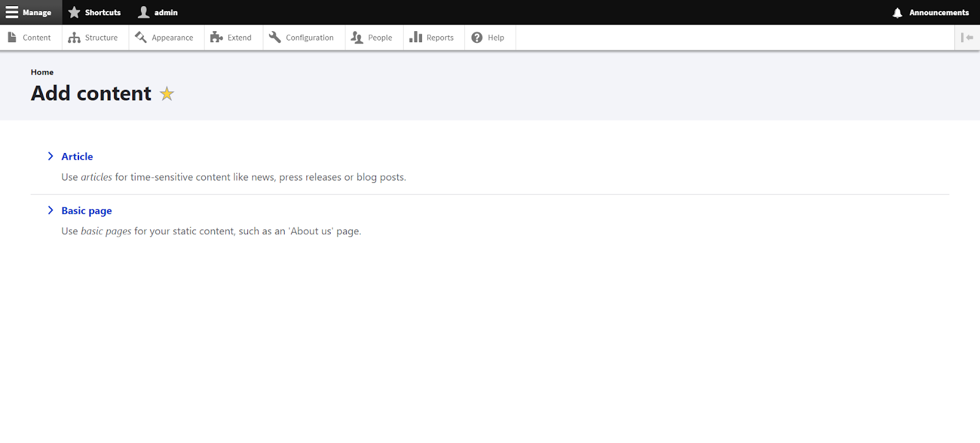Click the Shortcuts star icon in toolbar
The image size is (980, 443).
(x=74, y=12)
